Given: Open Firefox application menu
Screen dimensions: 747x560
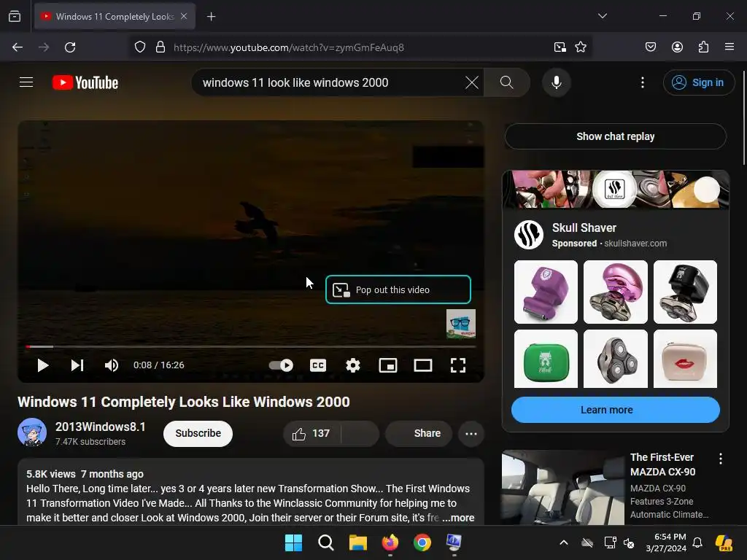Looking at the screenshot, I should [729, 47].
